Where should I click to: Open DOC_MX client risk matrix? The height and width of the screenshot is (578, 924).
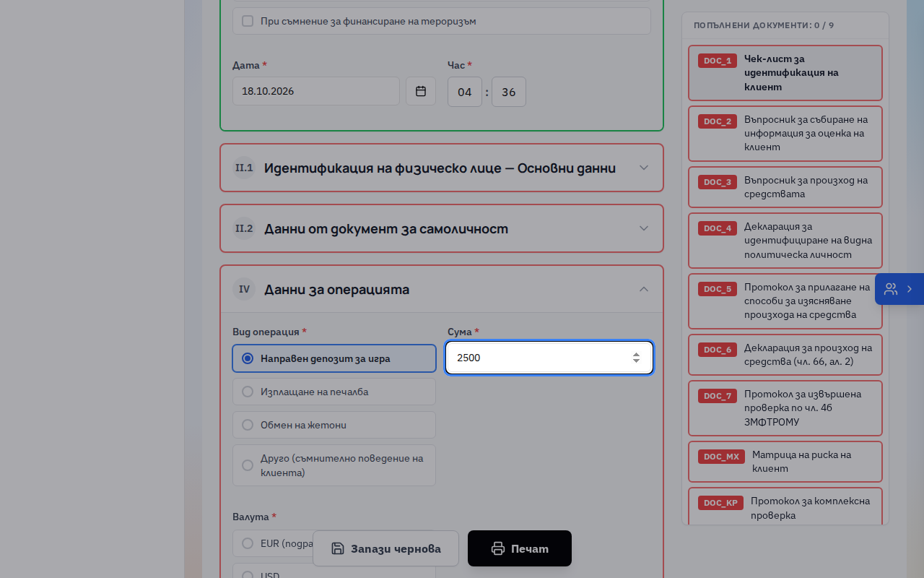point(785,462)
